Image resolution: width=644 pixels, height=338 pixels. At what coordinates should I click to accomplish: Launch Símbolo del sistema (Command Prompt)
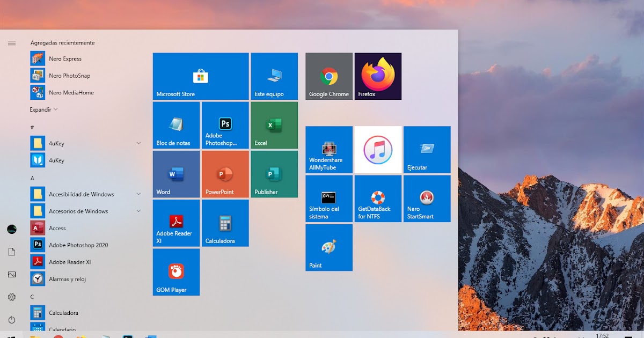[328, 199]
